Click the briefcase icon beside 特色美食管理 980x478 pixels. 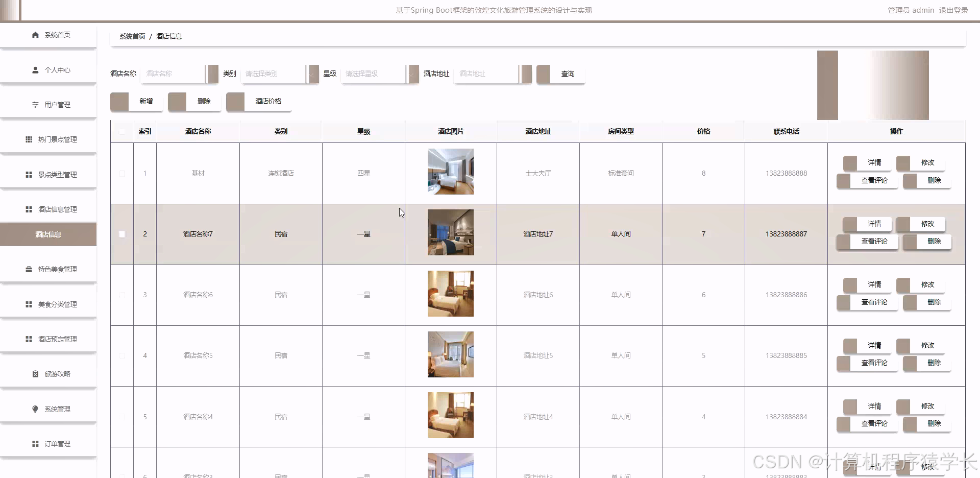click(x=29, y=269)
